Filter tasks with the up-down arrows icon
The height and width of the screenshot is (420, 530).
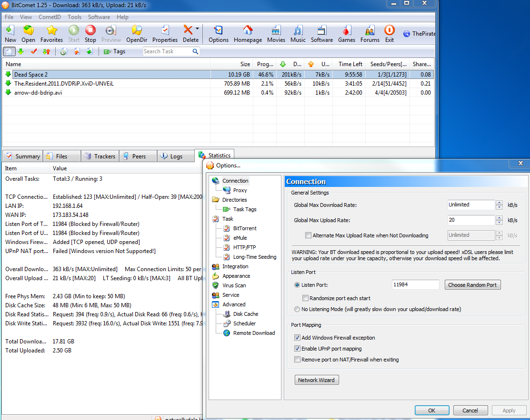coord(46,51)
